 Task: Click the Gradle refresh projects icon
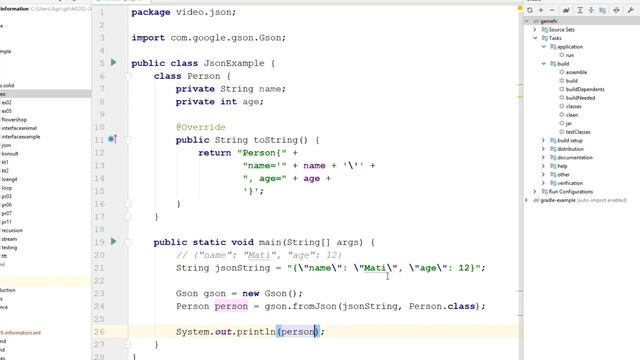530,10
